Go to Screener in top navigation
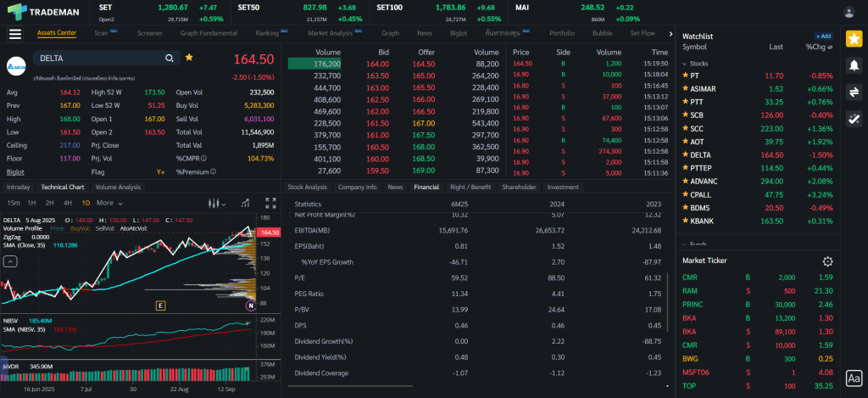The width and height of the screenshot is (868, 398). coord(150,33)
